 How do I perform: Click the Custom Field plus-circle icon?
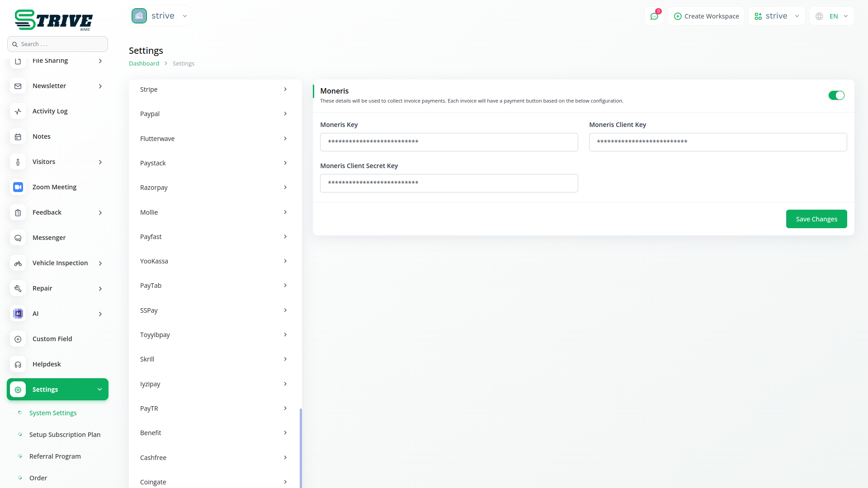pyautogui.click(x=18, y=339)
